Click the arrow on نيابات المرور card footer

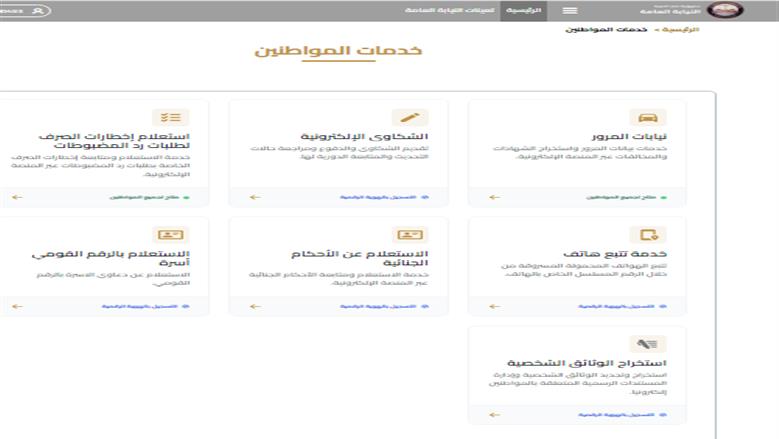point(494,197)
